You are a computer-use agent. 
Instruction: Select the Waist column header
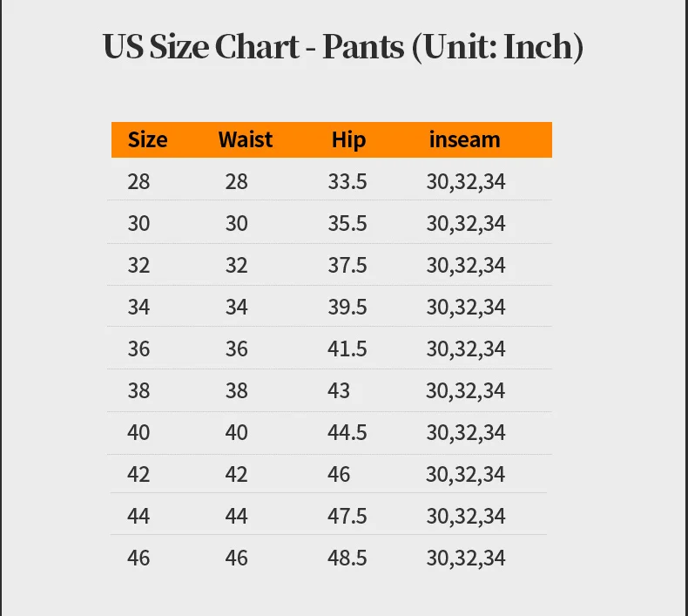tap(245, 139)
